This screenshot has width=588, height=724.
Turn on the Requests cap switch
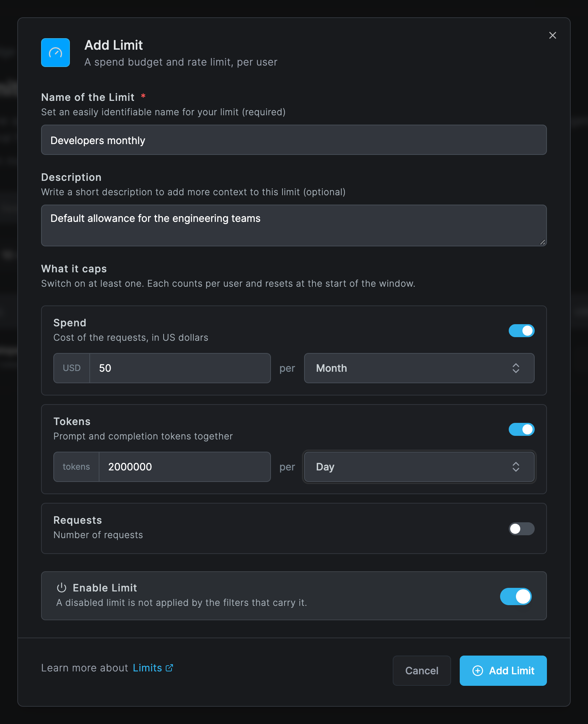coord(521,529)
